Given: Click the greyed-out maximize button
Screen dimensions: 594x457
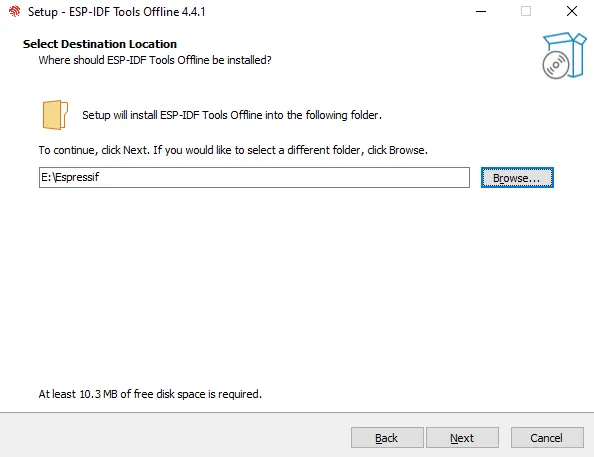Looking at the screenshot, I should [526, 11].
